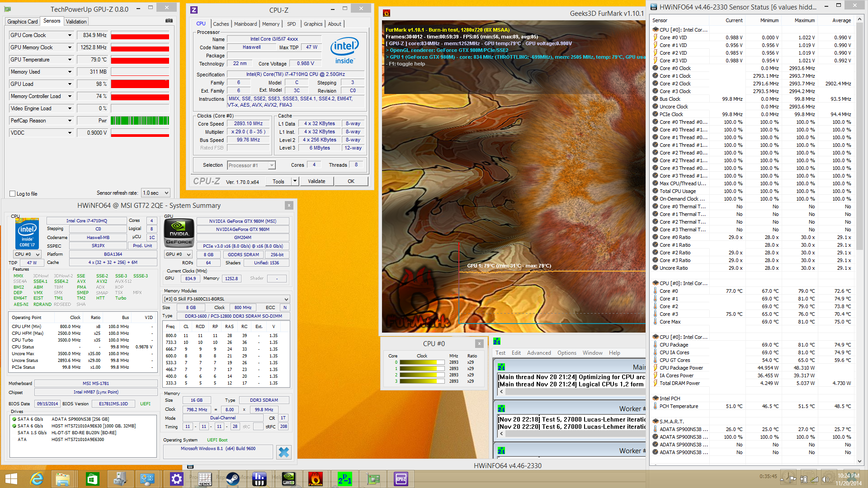Open Windows Start button
The image size is (868, 488).
click(11, 479)
